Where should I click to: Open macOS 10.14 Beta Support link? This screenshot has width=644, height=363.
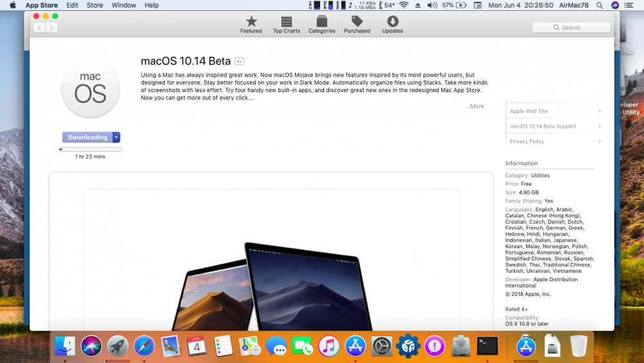pos(554,126)
